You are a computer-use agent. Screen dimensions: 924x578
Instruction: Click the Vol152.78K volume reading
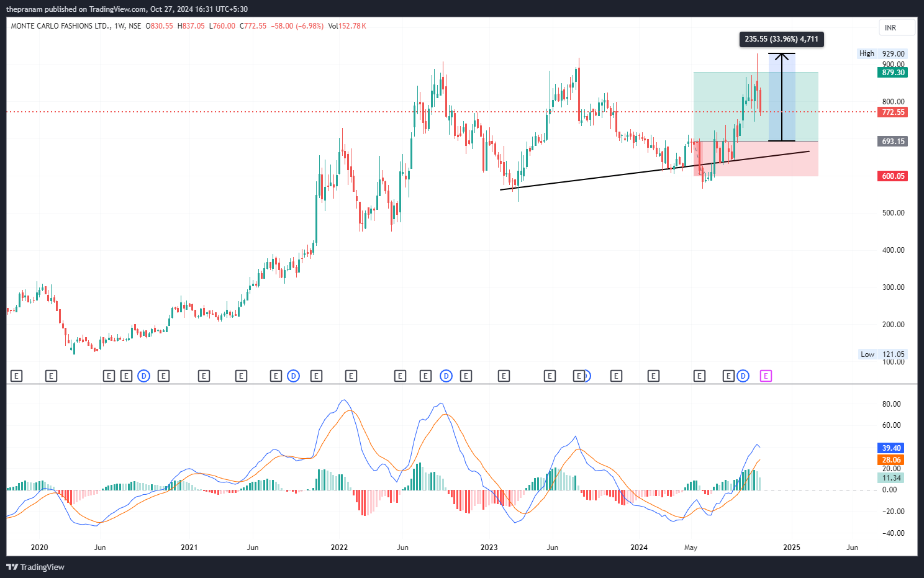[347, 26]
